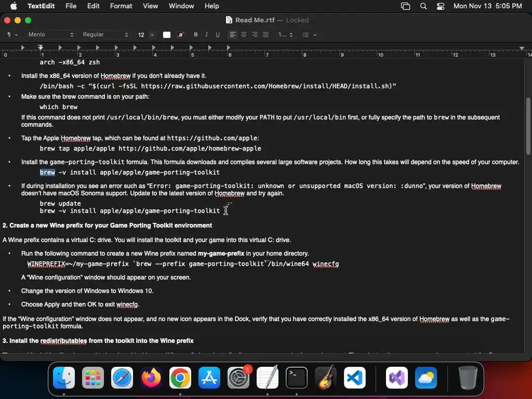Viewport: 532px width, 399px height.
Task: Open Launchpad from the Dock
Action: coord(93,378)
